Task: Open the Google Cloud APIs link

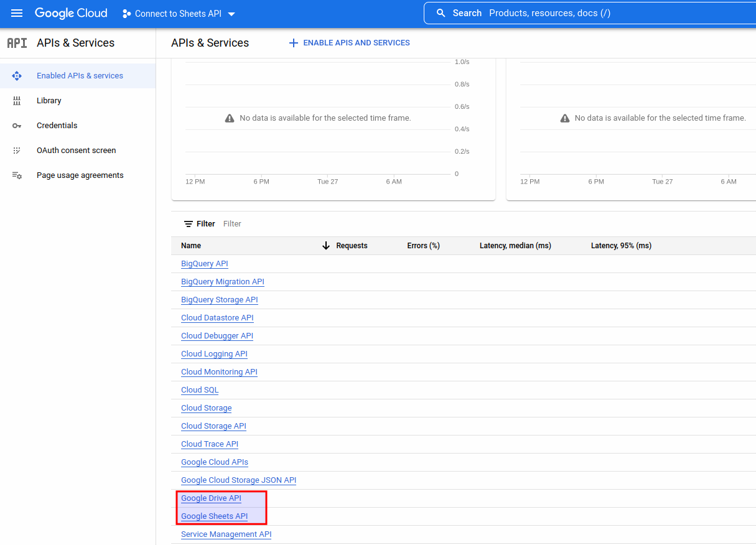Action: 215,462
